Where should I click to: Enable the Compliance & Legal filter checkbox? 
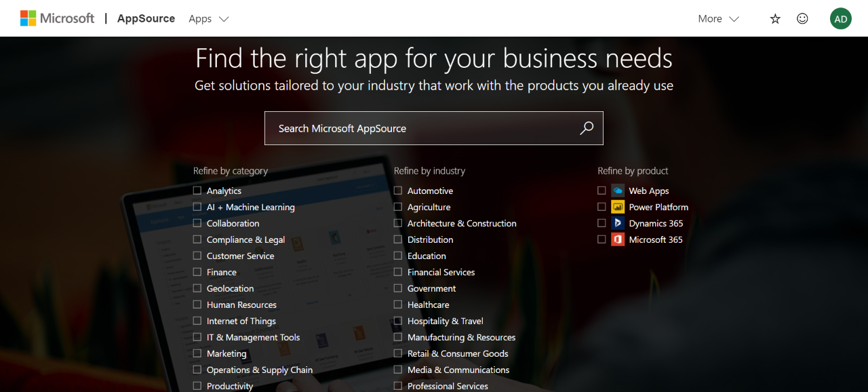click(197, 239)
